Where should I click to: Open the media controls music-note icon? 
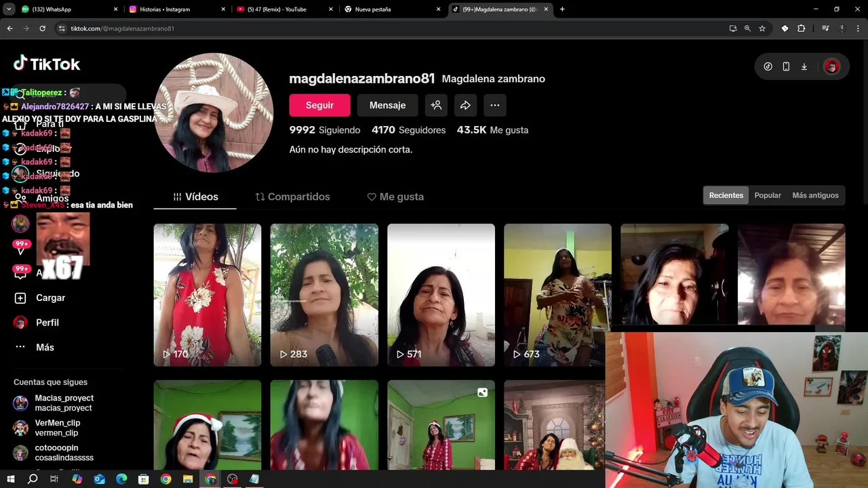(x=825, y=28)
